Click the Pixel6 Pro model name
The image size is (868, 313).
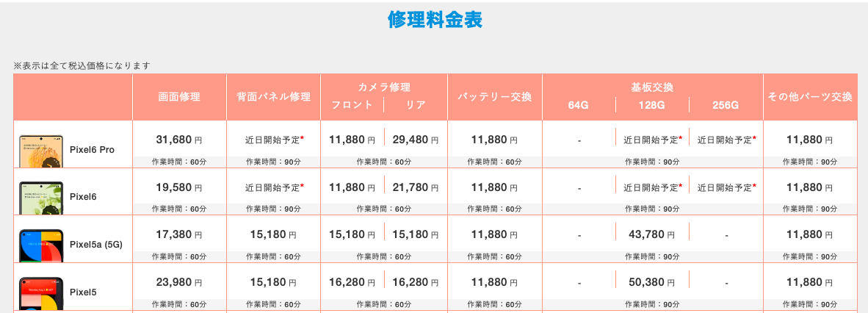point(92,150)
